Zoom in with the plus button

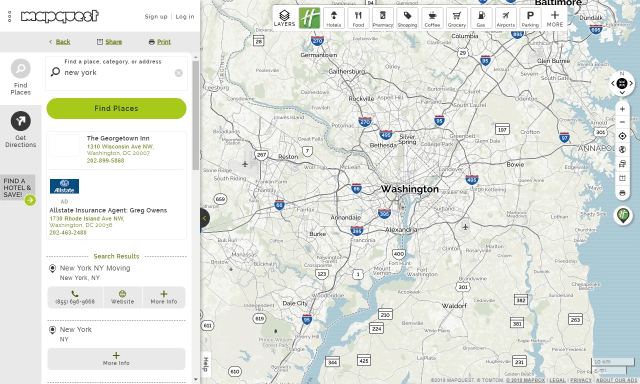pos(622,109)
